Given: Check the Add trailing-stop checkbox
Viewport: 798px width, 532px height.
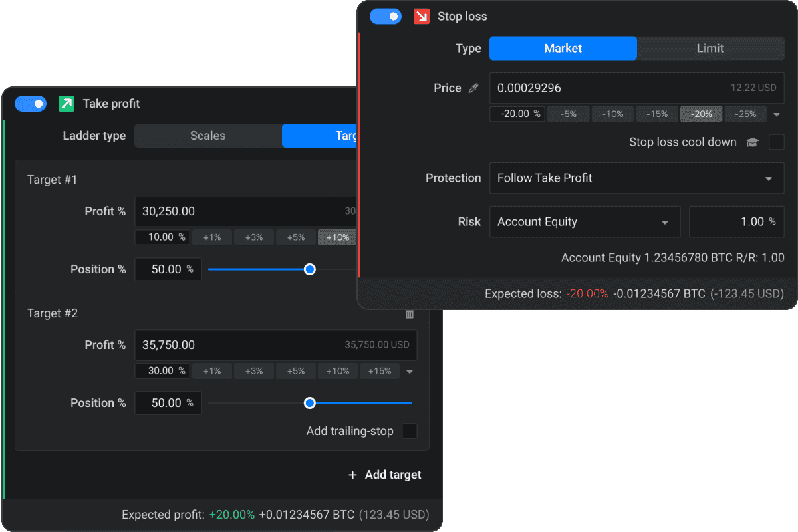Looking at the screenshot, I should tap(410, 431).
